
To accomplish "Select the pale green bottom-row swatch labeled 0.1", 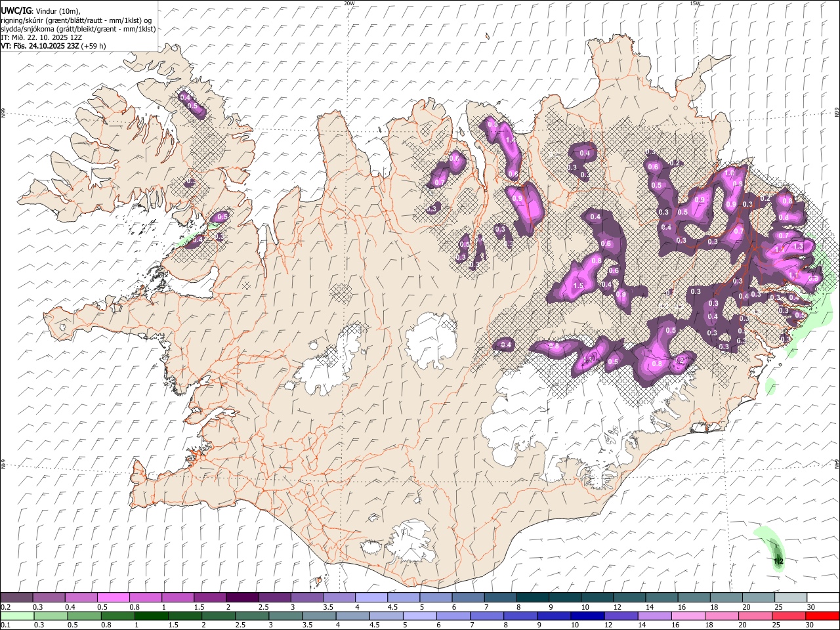I will pos(17,616).
